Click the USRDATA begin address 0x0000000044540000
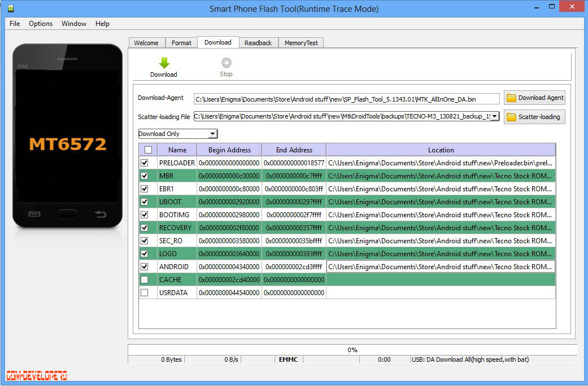588x386 pixels. coord(229,293)
